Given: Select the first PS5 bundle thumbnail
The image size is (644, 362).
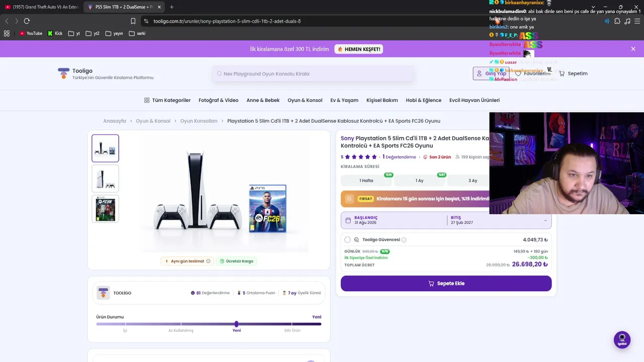Looking at the screenshot, I should [x=105, y=148].
